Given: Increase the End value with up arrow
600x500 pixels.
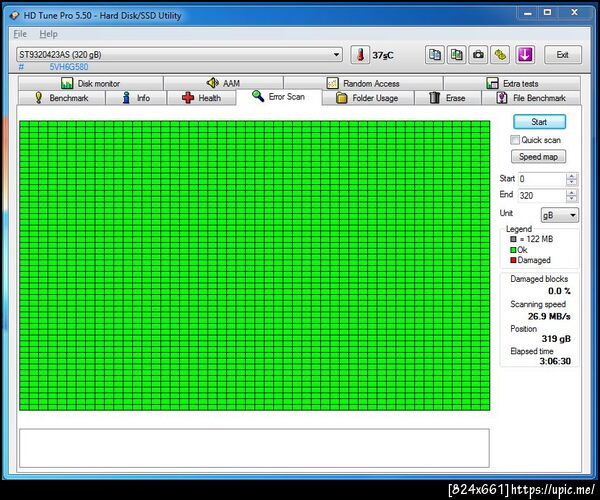Looking at the screenshot, I should coord(572,192).
